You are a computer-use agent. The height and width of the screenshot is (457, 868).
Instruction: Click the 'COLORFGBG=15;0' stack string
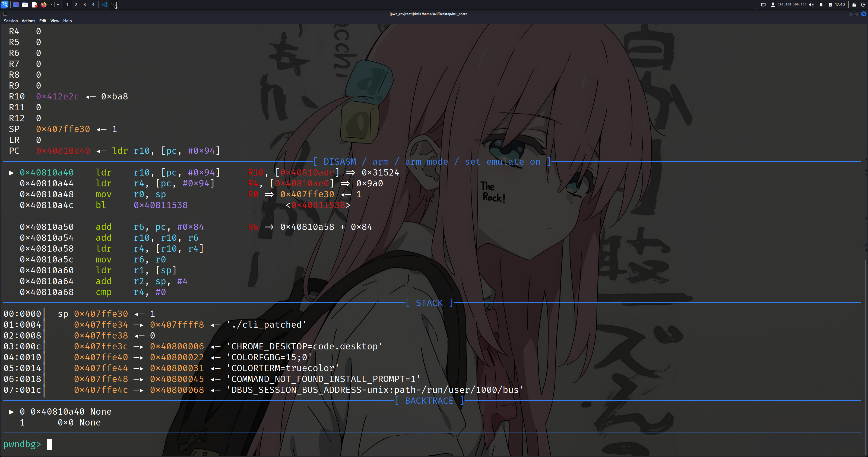pyautogui.click(x=269, y=357)
